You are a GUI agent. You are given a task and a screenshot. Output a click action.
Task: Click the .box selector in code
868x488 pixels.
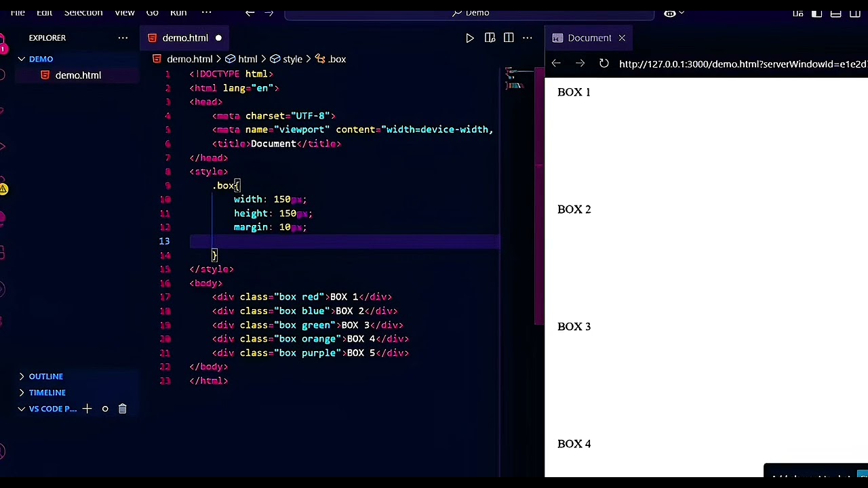pos(224,186)
